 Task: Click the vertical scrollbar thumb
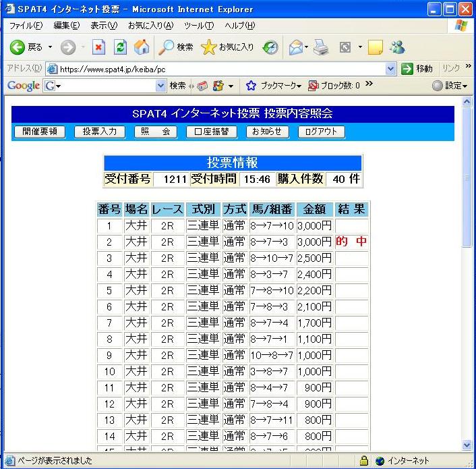tap(467, 177)
